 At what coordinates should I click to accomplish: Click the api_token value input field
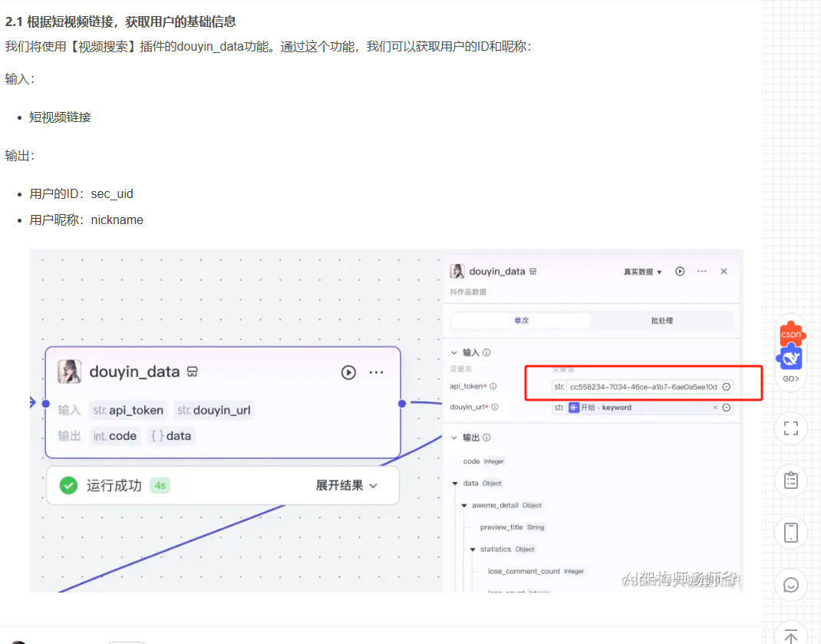642,387
